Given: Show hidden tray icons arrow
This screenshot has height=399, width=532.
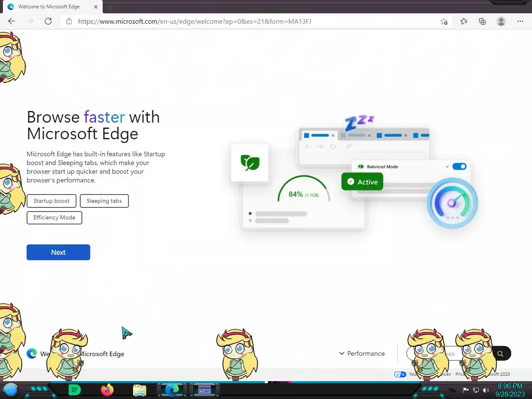Looking at the screenshot, I should [453, 390].
